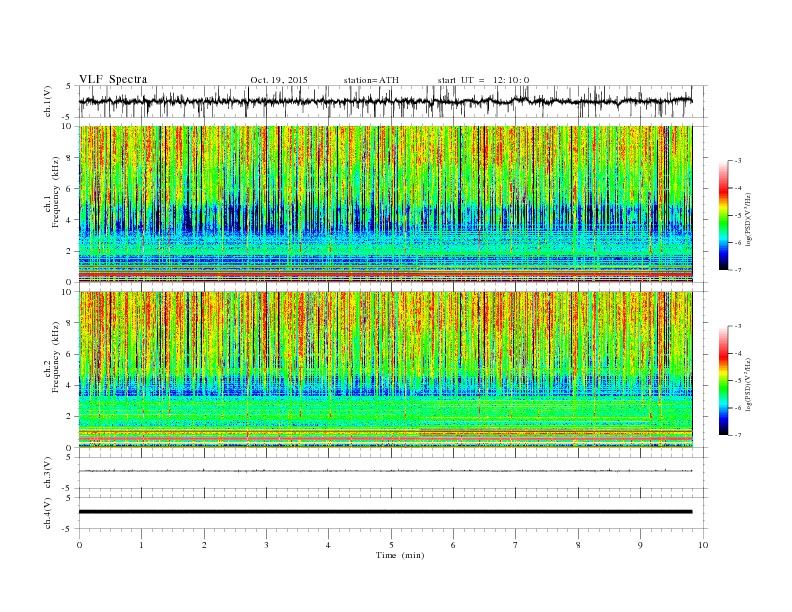Click the "Time (min)" axis label
This screenshot has width=792, height=612.
coord(400,555)
